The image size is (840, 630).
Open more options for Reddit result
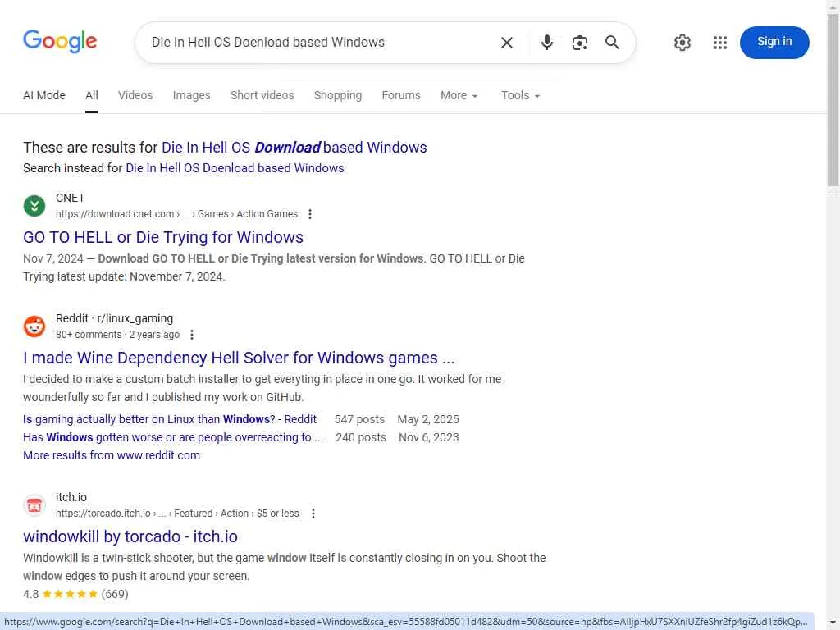192,335
